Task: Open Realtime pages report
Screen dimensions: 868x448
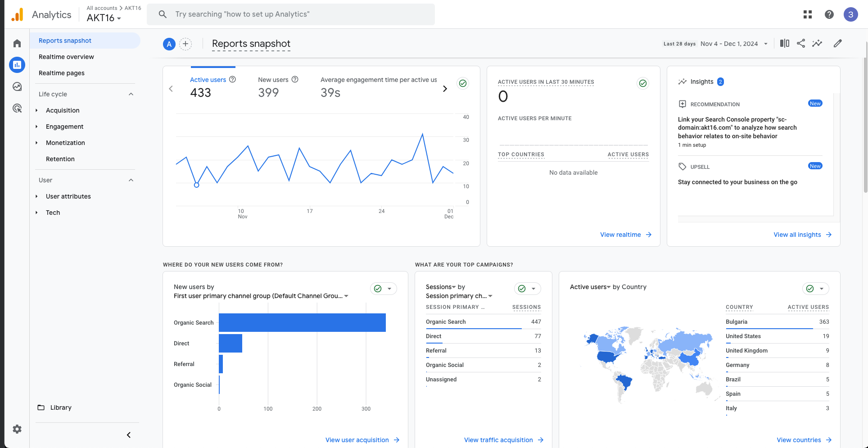Action: point(62,73)
